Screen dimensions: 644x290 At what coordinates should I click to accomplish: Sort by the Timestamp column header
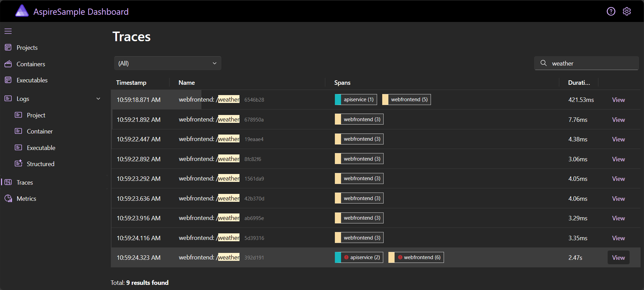[x=131, y=83]
